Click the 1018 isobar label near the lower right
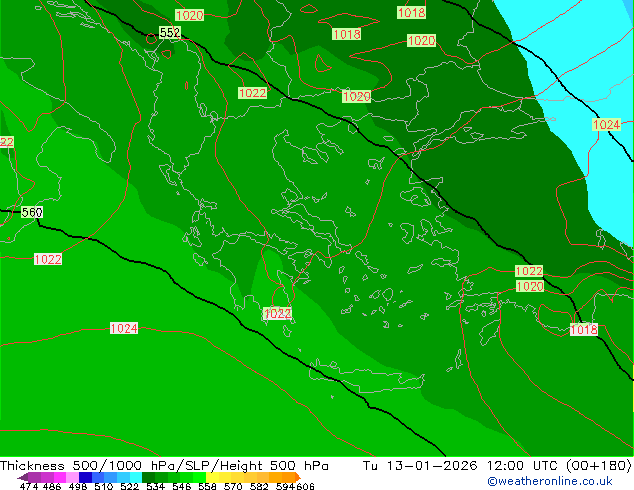 coord(583,329)
